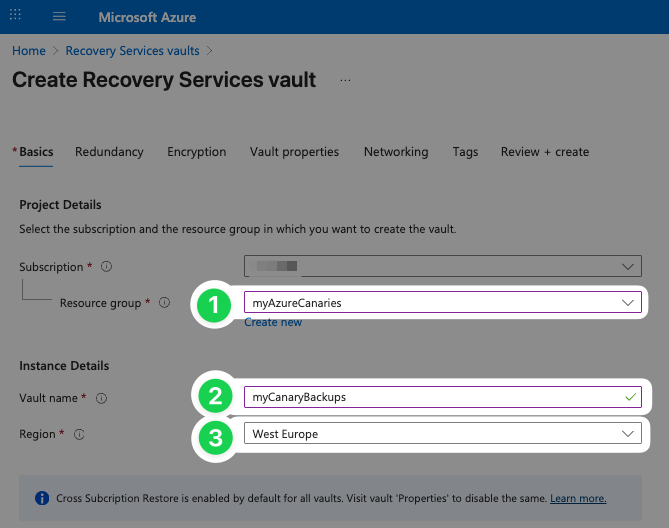Switch to the Review + create tab
This screenshot has width=669, height=528.
pos(544,152)
